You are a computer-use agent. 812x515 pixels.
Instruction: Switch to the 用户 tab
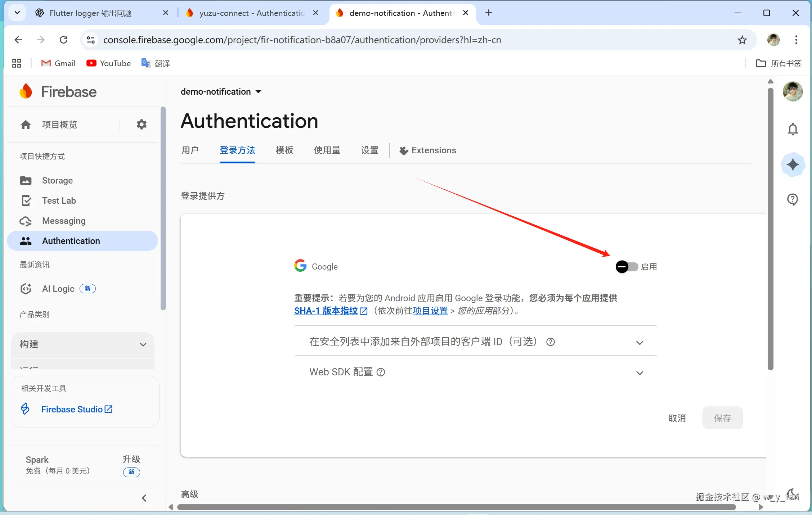point(190,150)
